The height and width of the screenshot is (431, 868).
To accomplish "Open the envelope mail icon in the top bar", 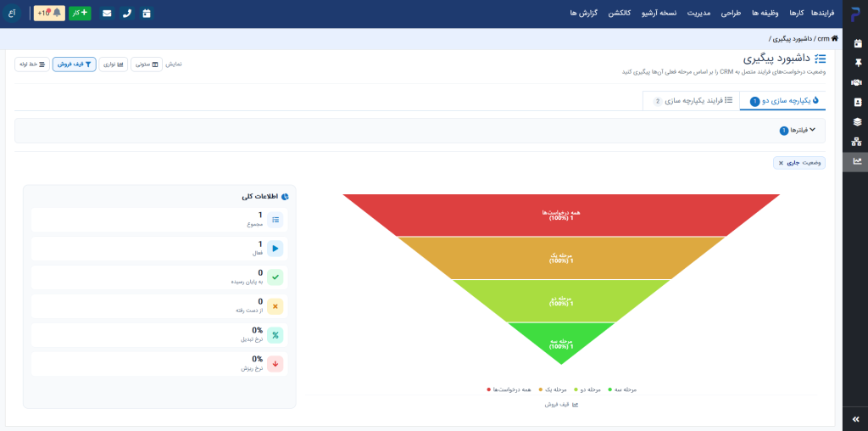I will [107, 14].
